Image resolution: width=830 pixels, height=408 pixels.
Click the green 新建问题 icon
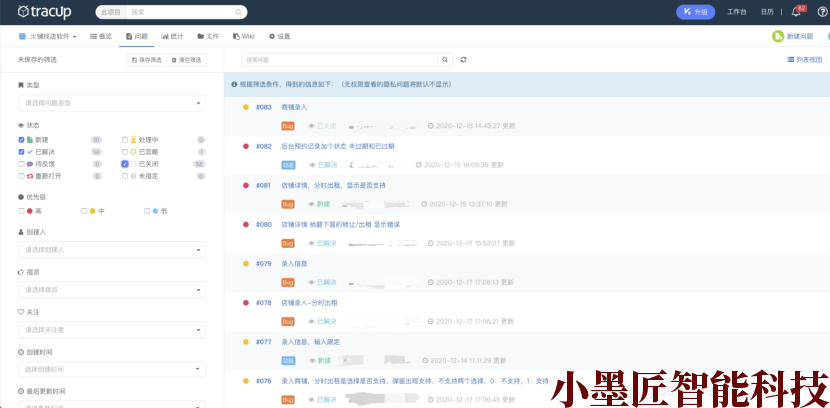778,36
